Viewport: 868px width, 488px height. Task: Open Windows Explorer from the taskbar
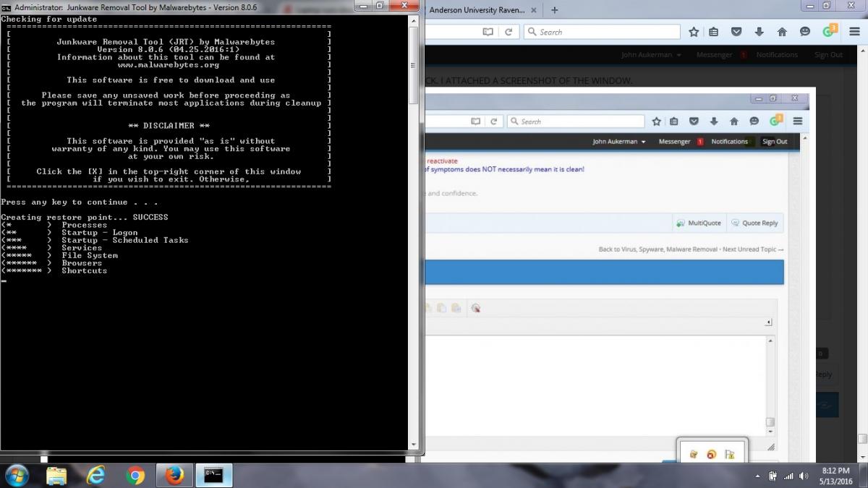56,475
